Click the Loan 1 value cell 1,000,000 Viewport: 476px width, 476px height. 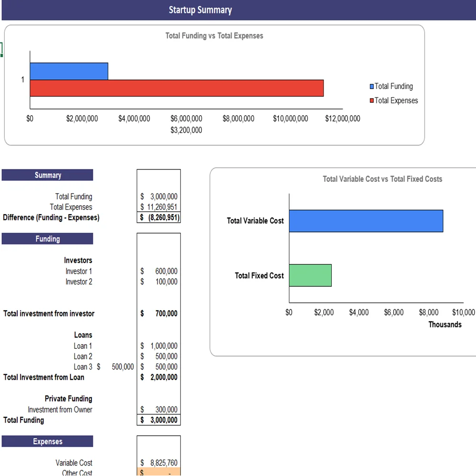[159, 346]
